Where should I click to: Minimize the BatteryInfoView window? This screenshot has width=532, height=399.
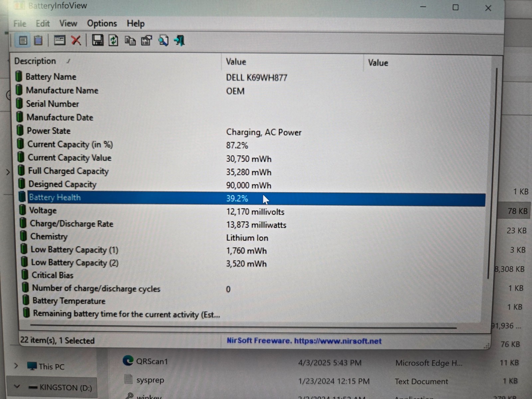423,7
